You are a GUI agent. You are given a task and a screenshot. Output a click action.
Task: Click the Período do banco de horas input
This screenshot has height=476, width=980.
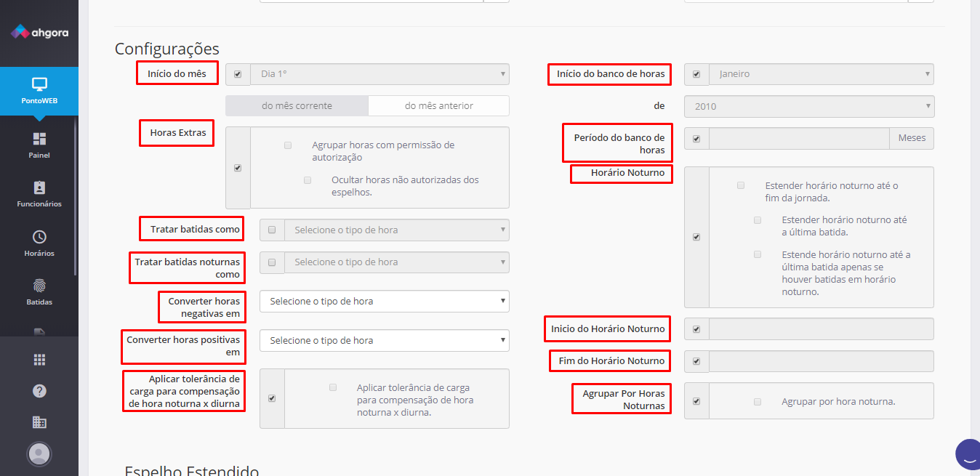coord(799,139)
